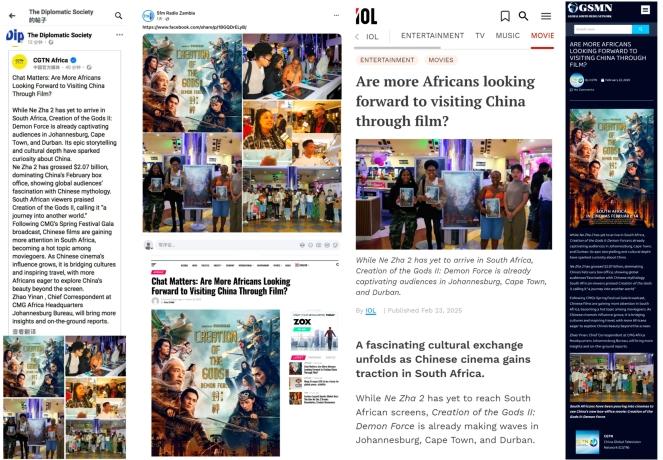Open the CGTN Africa profile name
Image resolution: width=663 pixels, height=460 pixels.
pyautogui.click(x=50, y=60)
